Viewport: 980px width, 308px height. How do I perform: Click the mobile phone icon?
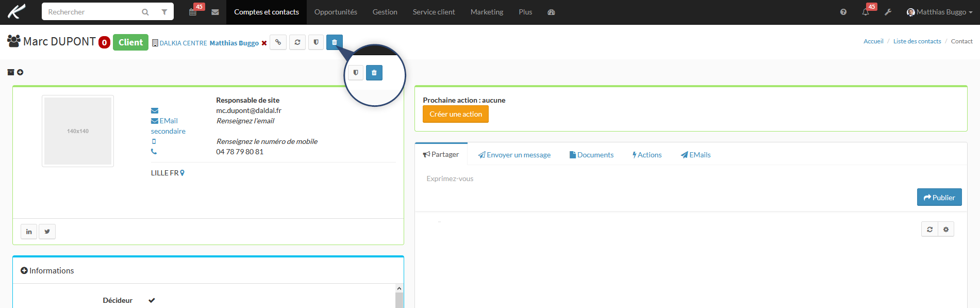point(154,141)
